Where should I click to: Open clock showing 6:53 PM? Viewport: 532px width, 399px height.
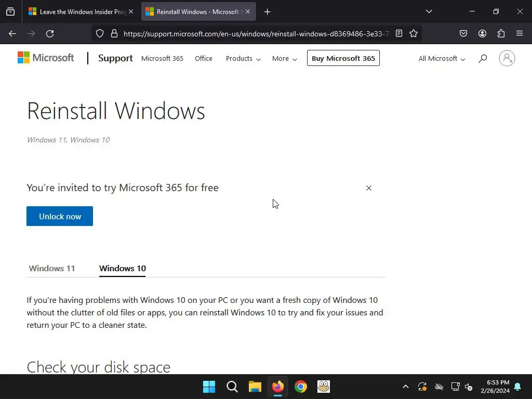(495, 387)
